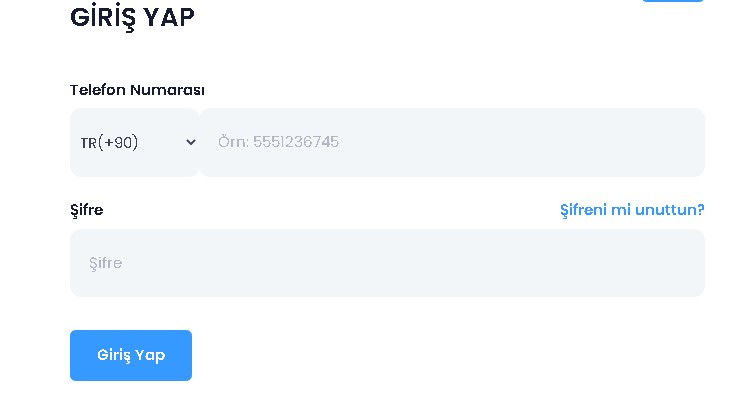
Task: Click the TR(+90) text in the selector
Action: 109,142
